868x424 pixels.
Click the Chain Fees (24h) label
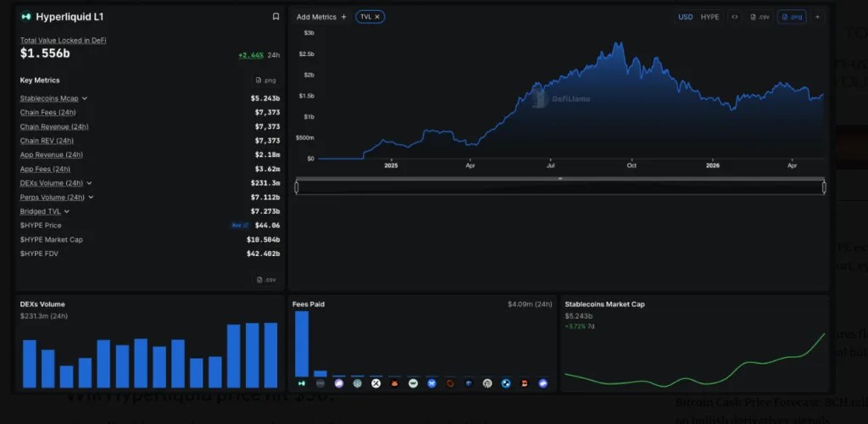[x=47, y=113]
